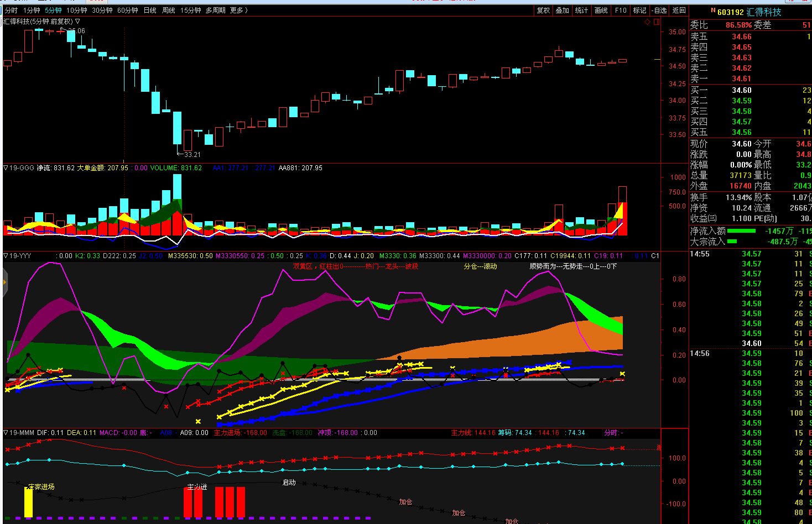Select the 1分钟 period tab
The width and height of the screenshot is (812, 524).
coord(32,11)
